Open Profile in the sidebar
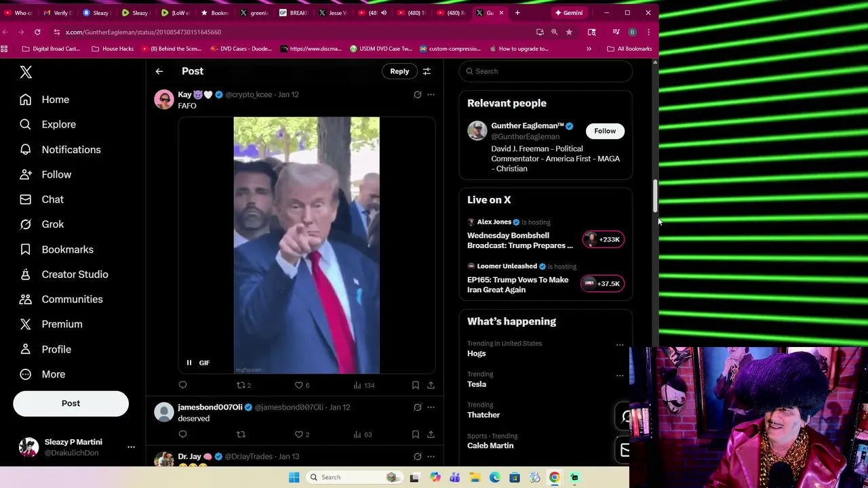The width and height of the screenshot is (868, 488). (x=45, y=349)
